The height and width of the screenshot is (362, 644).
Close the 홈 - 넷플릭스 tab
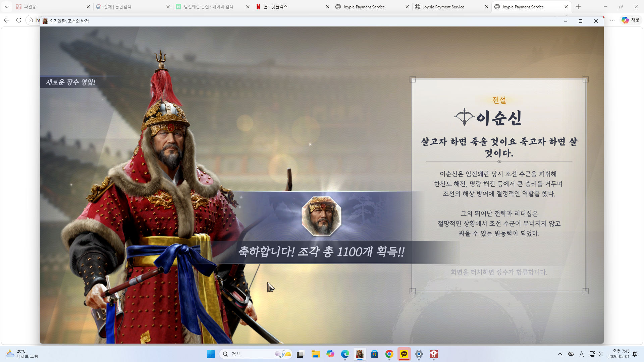click(x=328, y=7)
